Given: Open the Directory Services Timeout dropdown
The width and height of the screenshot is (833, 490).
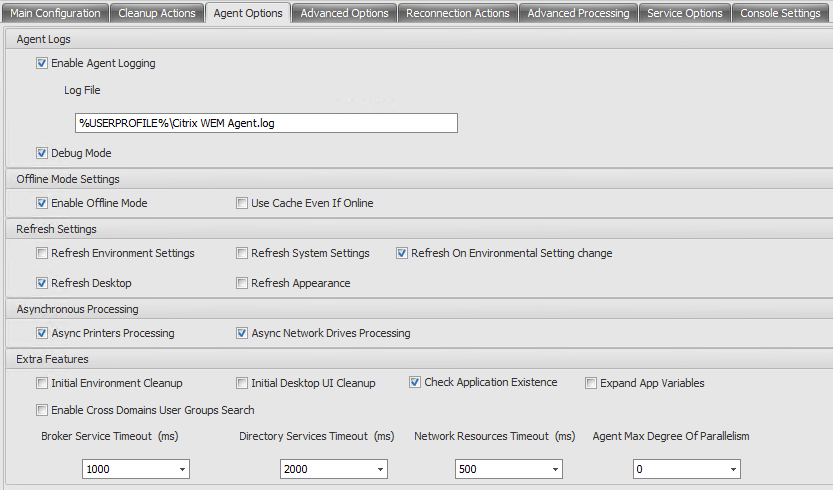Looking at the screenshot, I should 380,469.
